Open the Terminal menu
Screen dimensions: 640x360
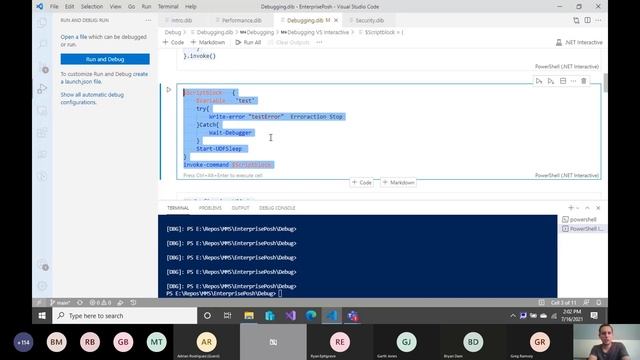[x=168, y=7]
